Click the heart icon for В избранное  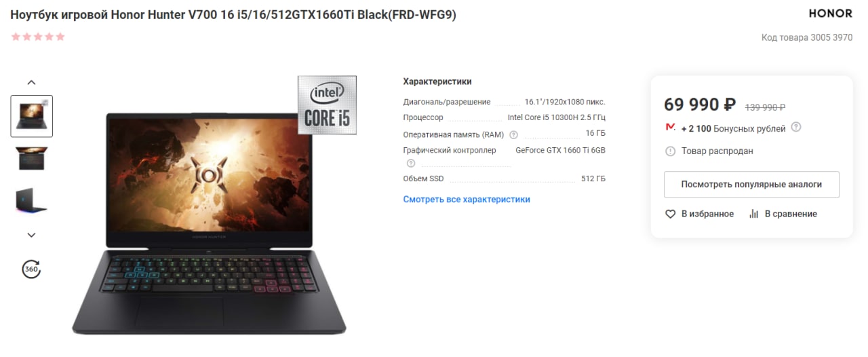(670, 214)
